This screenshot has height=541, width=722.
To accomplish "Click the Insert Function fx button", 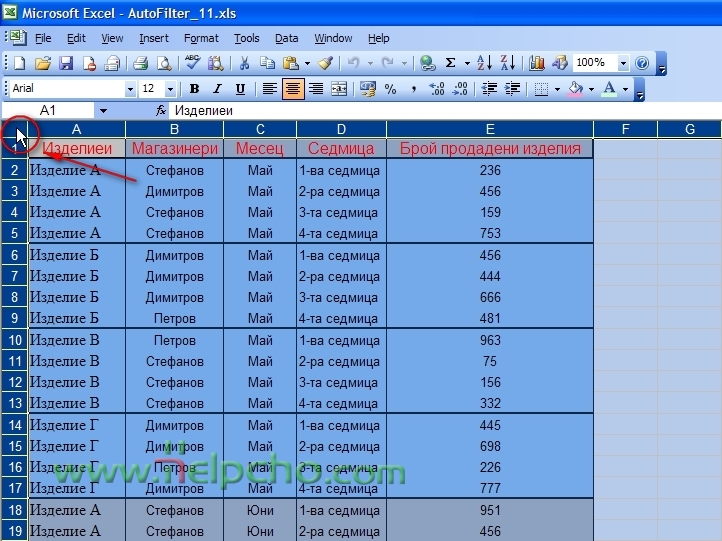I will (x=161, y=111).
